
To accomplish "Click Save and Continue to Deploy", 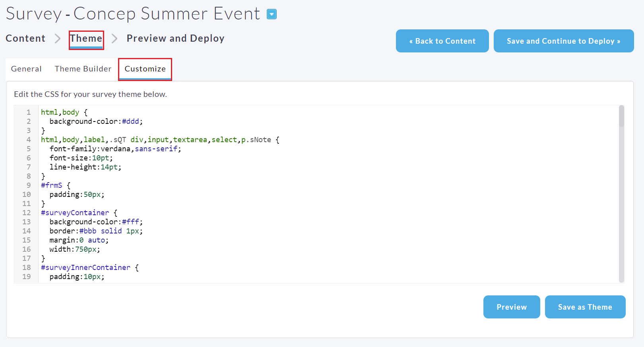I will (564, 41).
